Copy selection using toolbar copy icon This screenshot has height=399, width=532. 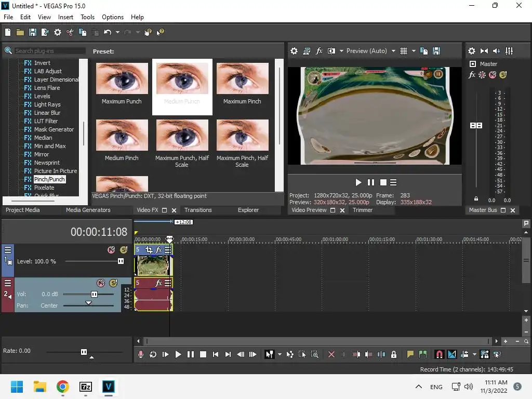coord(83,32)
